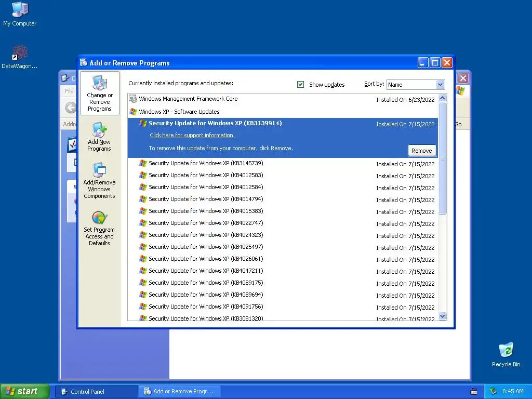Select Windows Management Framework Core entry
The height and width of the screenshot is (399, 532).
(x=283, y=99)
